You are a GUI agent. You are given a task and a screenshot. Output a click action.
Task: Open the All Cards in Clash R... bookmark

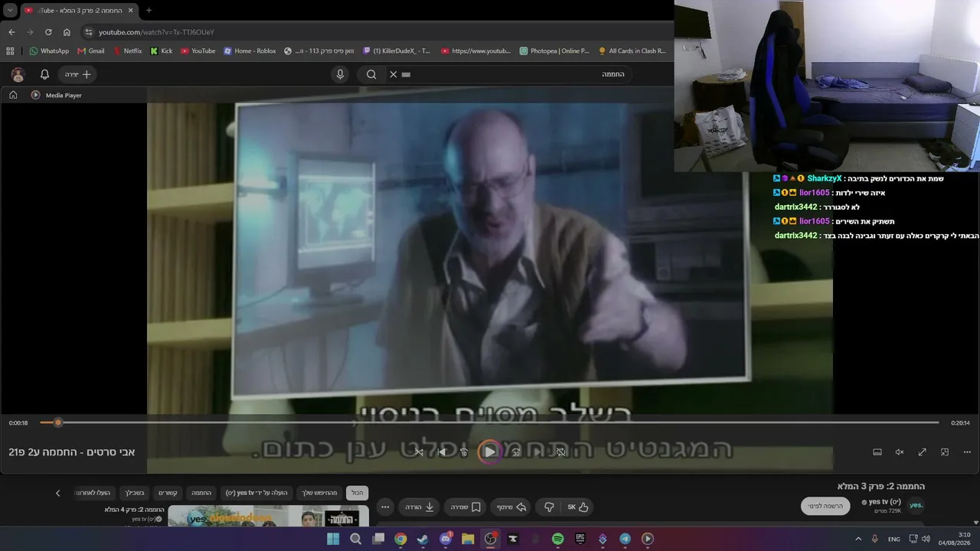(632, 51)
